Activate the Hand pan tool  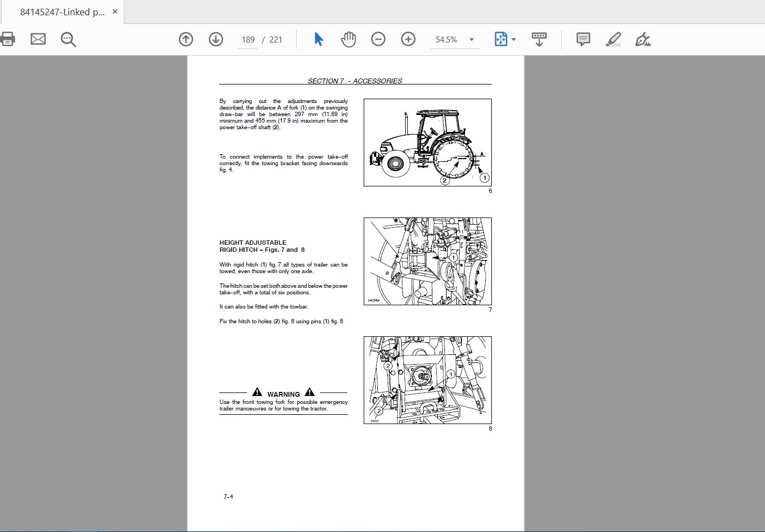pyautogui.click(x=348, y=39)
